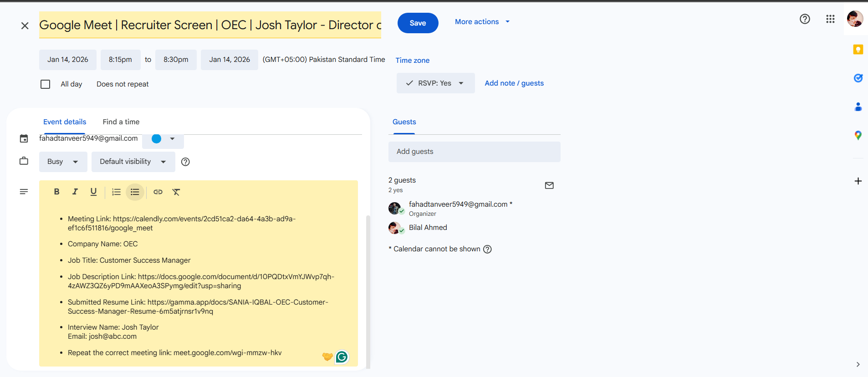Viewport: 868px width, 377px height.
Task: Edit the event title field
Action: 210,25
